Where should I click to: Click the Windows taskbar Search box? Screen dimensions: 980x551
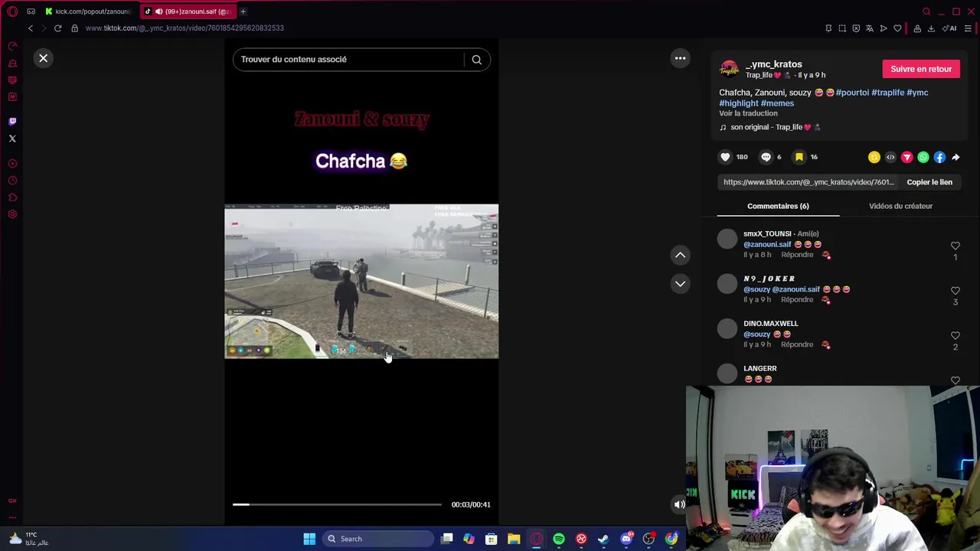tap(377, 539)
